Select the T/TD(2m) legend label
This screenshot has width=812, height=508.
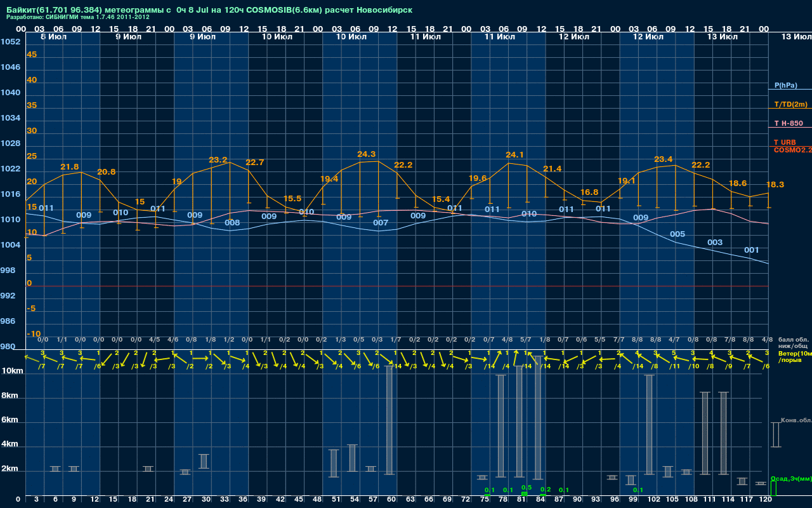pos(791,104)
